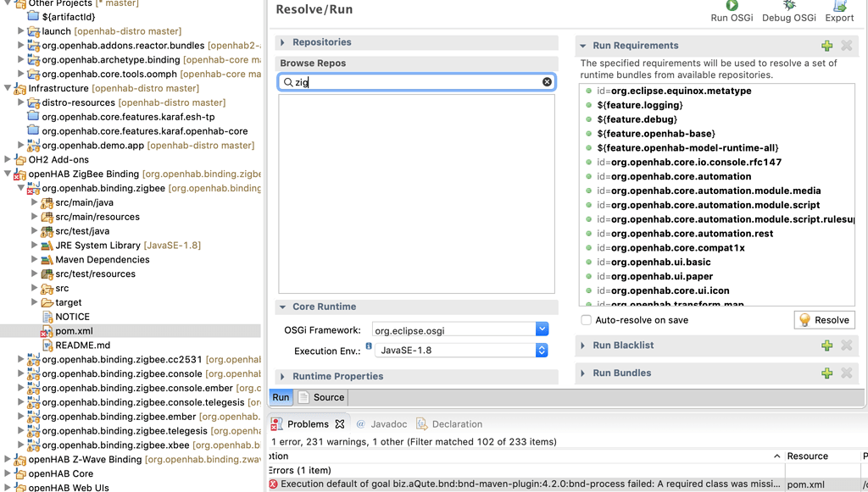Screen dimensions: 868x492
Task: Select org.openhab.core.ui.icon requirement
Action: point(663,290)
